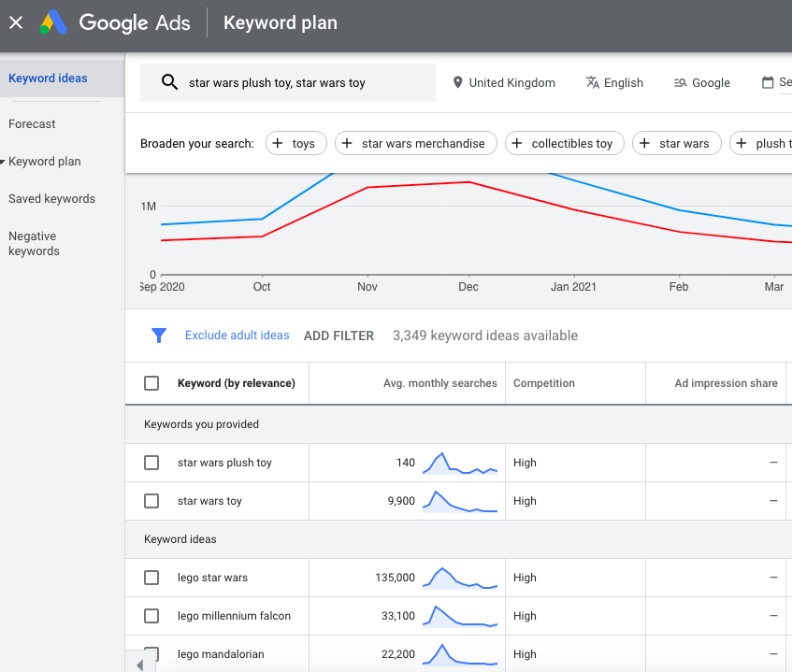Add toys to broaden your search

coord(296,143)
